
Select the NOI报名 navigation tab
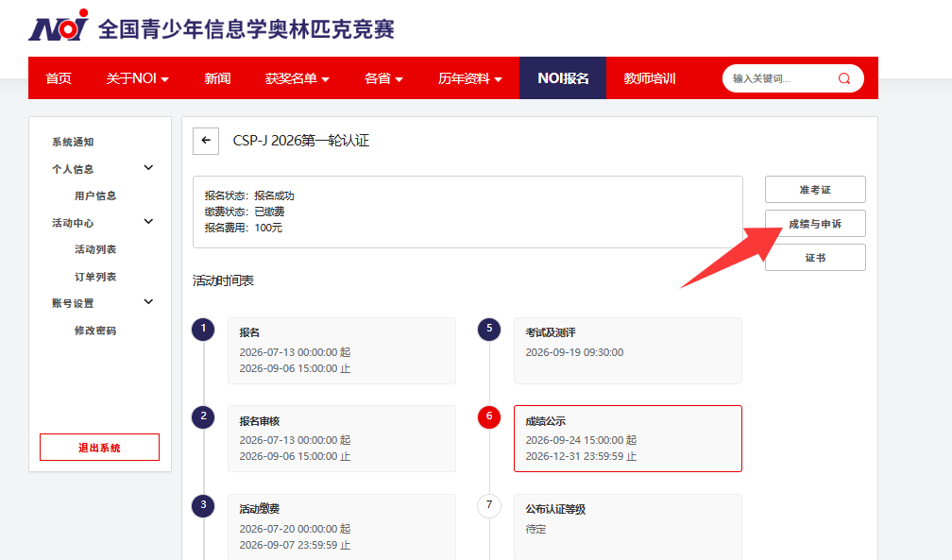pos(563,78)
